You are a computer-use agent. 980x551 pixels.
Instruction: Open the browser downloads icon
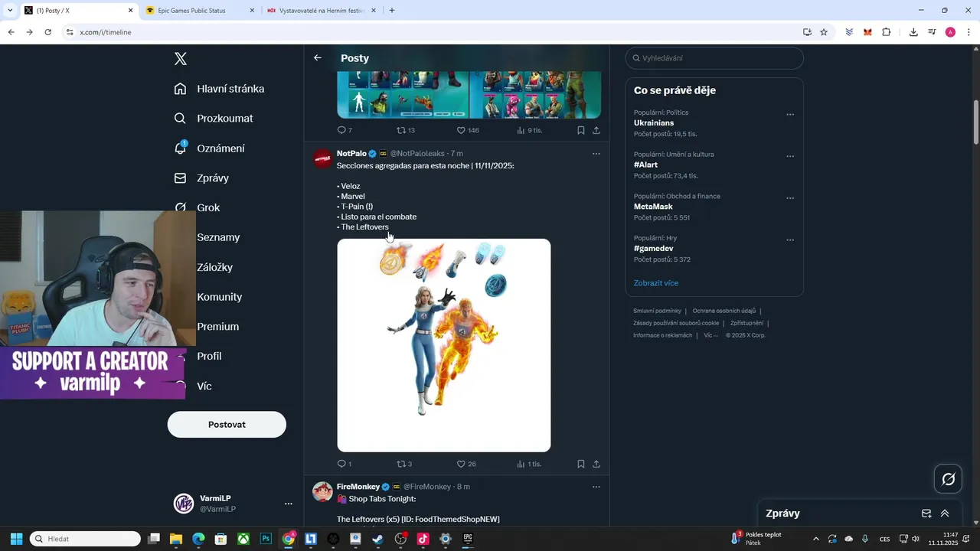913,32
